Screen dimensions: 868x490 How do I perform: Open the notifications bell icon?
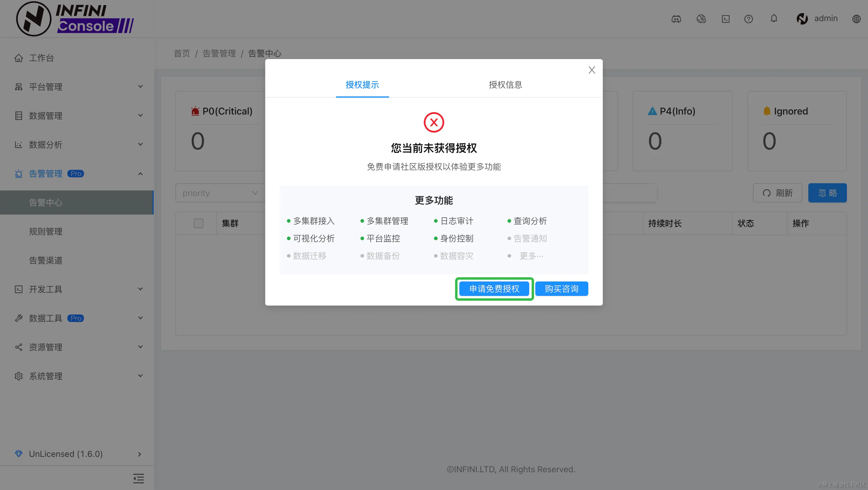pyautogui.click(x=774, y=19)
